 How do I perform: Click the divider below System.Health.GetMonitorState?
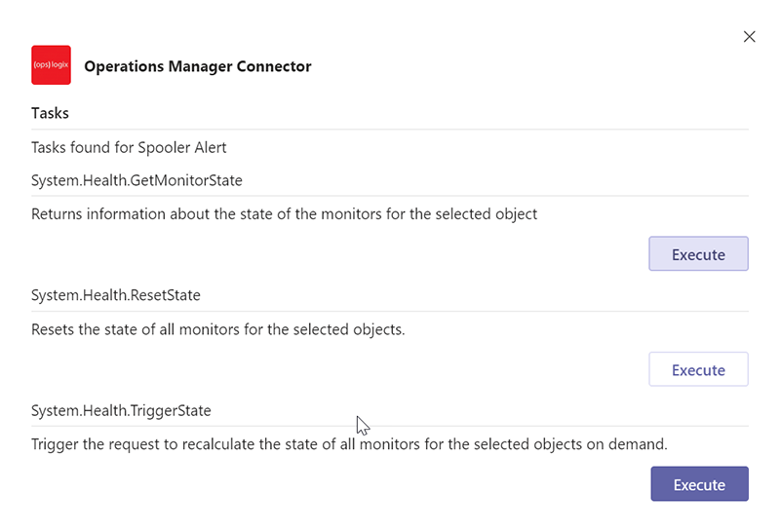[390, 196]
